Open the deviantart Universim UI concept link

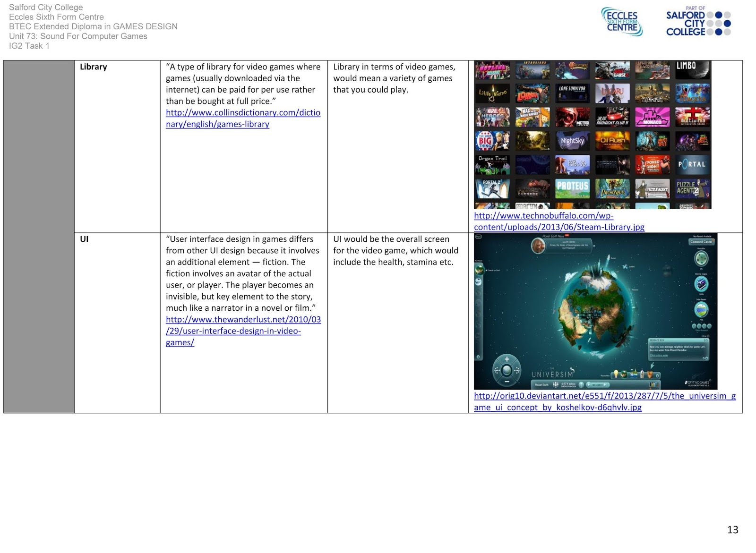click(x=605, y=401)
